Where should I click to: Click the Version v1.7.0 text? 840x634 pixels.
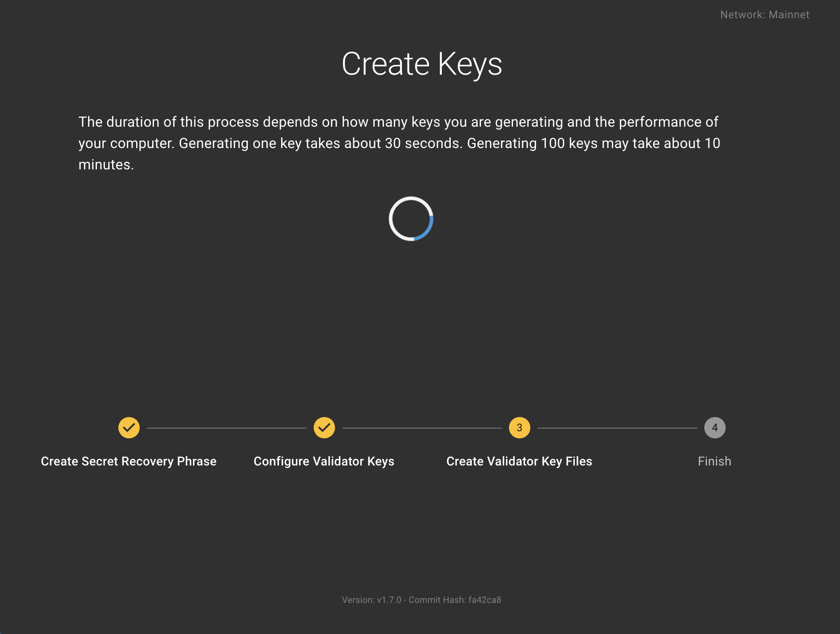coord(372,600)
